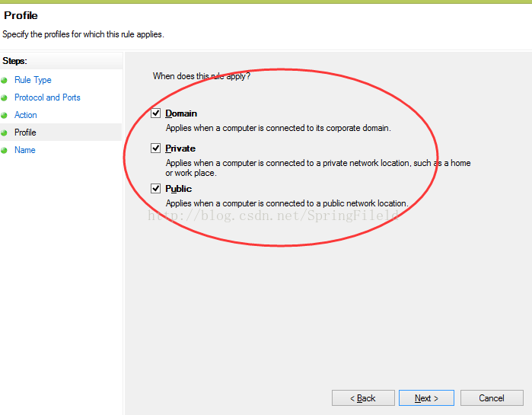
Task: Click the green bullet beside Rule Type
Action: pos(4,81)
